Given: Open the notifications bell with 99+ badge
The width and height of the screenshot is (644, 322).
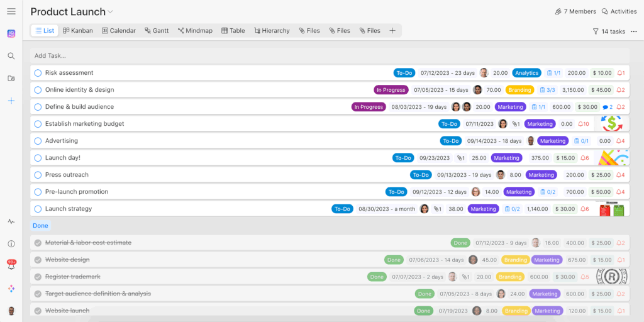Looking at the screenshot, I should coord(11,266).
